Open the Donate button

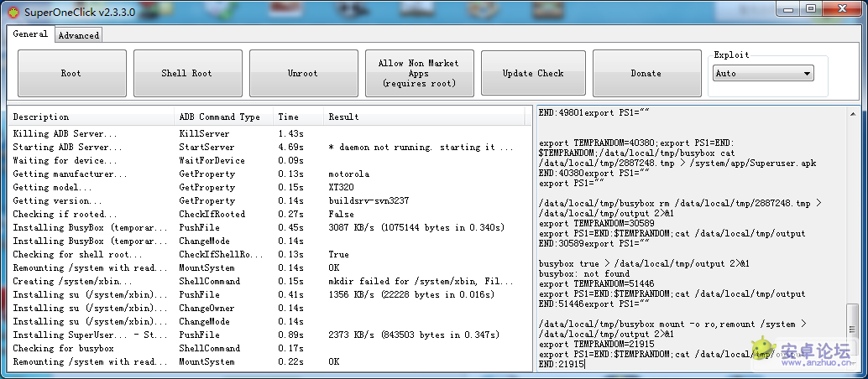(646, 73)
